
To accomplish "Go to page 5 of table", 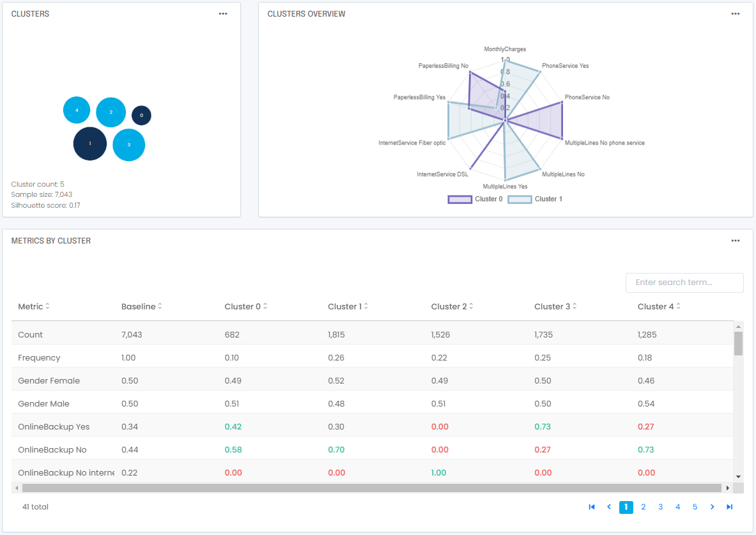I will point(695,507).
